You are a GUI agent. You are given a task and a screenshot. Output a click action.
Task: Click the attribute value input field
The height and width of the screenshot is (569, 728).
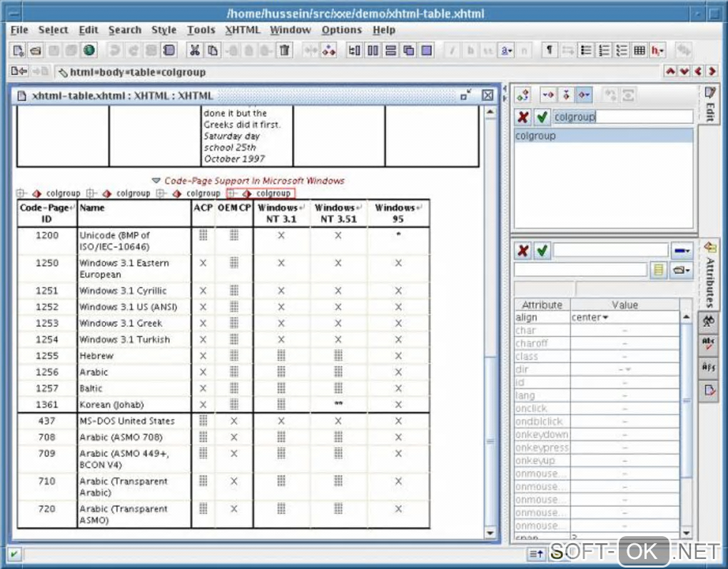pyautogui.click(x=580, y=271)
